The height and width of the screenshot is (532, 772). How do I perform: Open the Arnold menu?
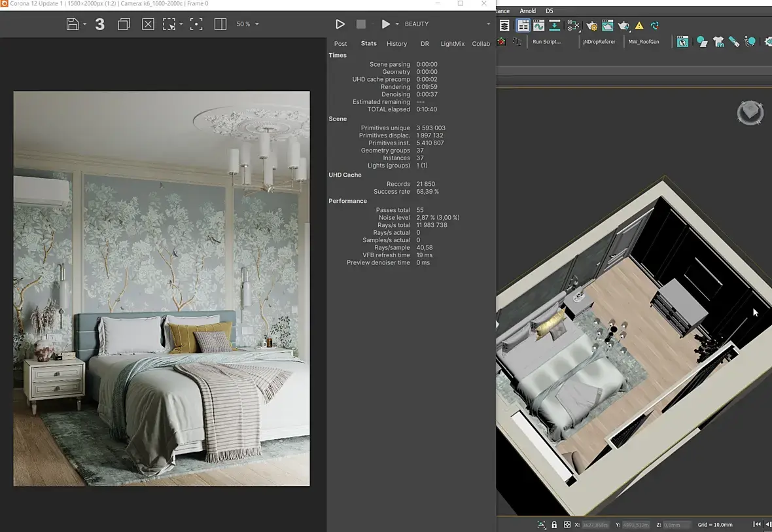point(527,11)
